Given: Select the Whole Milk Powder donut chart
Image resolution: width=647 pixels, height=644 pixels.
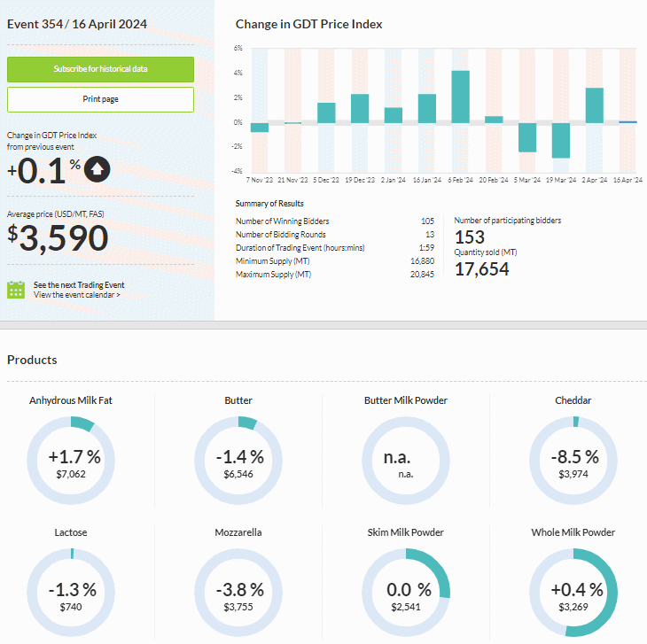Looking at the screenshot, I should (573, 593).
